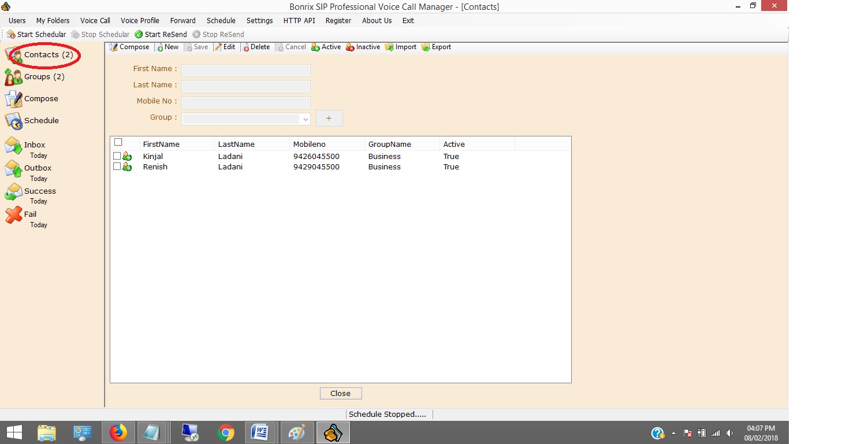
Task: Expand the Group dropdown
Action: pos(305,119)
